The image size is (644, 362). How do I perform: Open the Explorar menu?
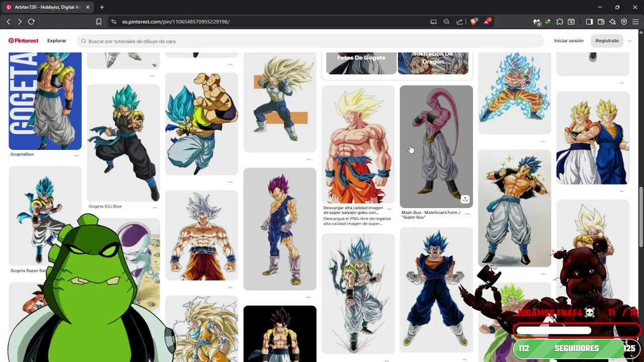tap(56, 41)
